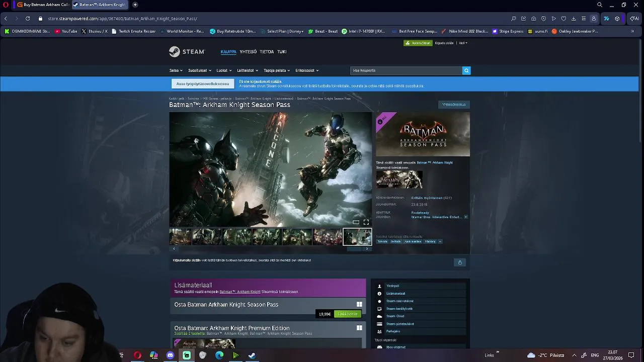644x362 pixels.
Task: Open the TUKI support menu
Action: (x=282, y=52)
